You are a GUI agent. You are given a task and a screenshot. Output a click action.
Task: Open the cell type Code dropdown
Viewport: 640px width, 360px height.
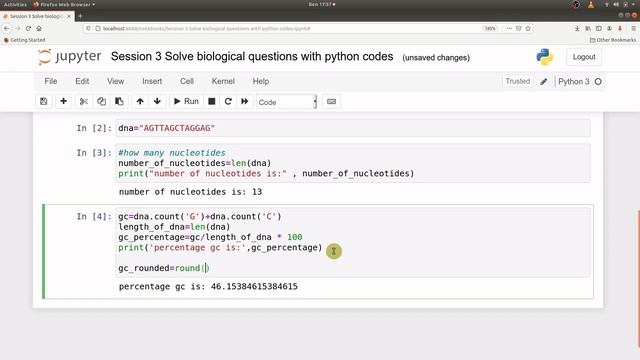tap(286, 102)
